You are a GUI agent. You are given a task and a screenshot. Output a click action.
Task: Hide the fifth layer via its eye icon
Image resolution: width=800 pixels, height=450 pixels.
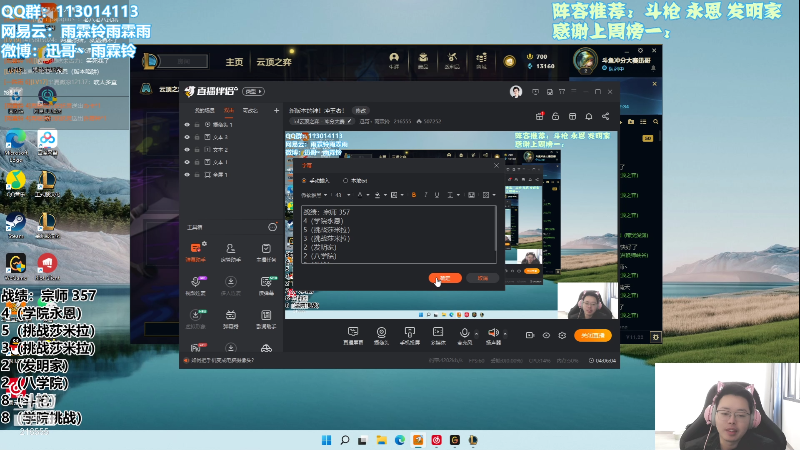187,174
